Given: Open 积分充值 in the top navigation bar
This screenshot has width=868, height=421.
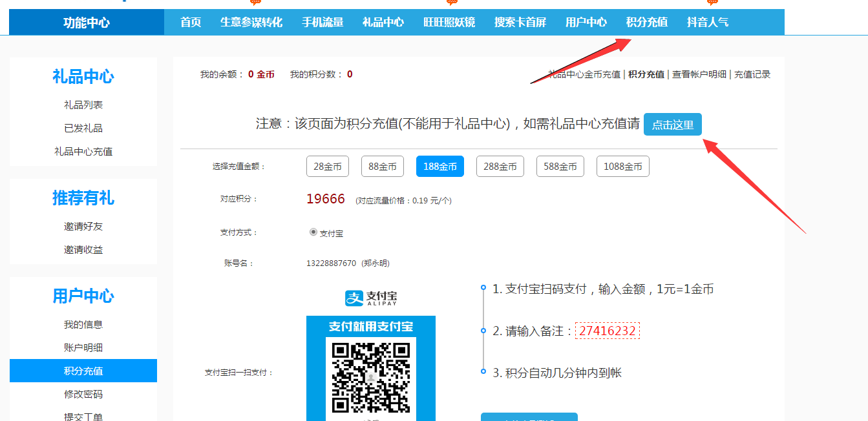Looking at the screenshot, I should [x=647, y=22].
